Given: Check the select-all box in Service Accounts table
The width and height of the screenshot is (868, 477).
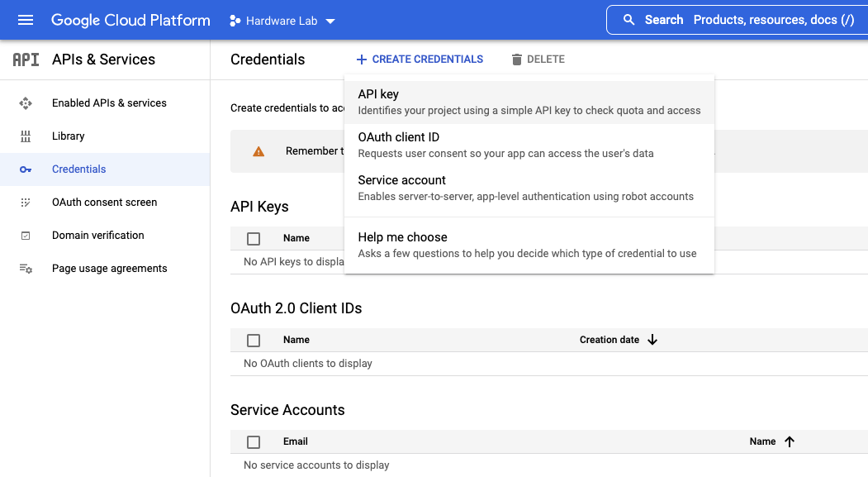Looking at the screenshot, I should point(254,441).
